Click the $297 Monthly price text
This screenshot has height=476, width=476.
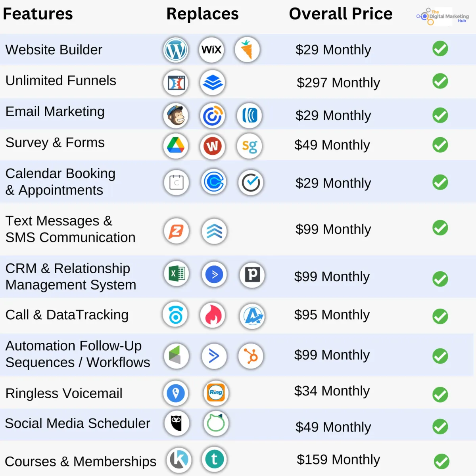point(338,83)
